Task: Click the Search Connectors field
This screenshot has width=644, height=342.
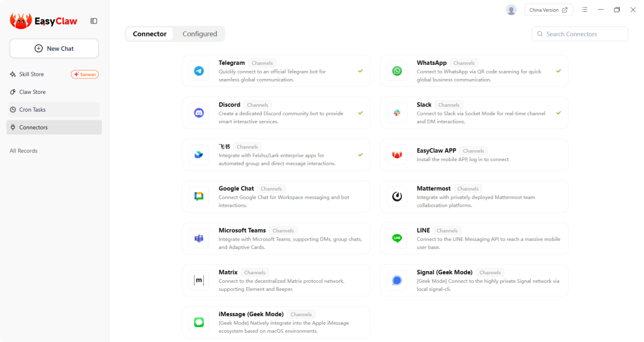Action: (580, 34)
